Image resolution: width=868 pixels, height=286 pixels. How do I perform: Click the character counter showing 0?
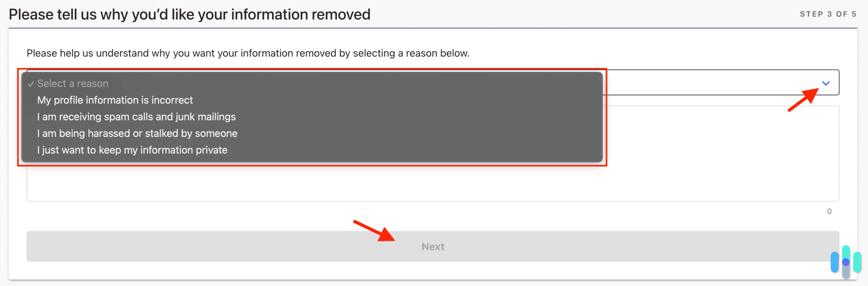[x=829, y=211]
